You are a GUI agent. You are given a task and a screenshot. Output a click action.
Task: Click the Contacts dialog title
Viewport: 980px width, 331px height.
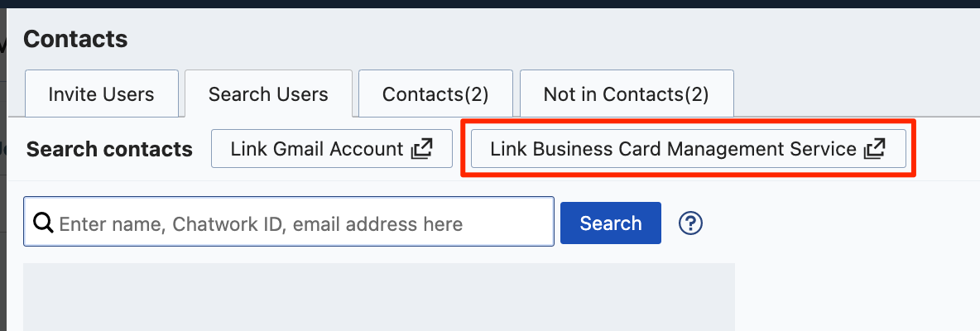coord(75,40)
